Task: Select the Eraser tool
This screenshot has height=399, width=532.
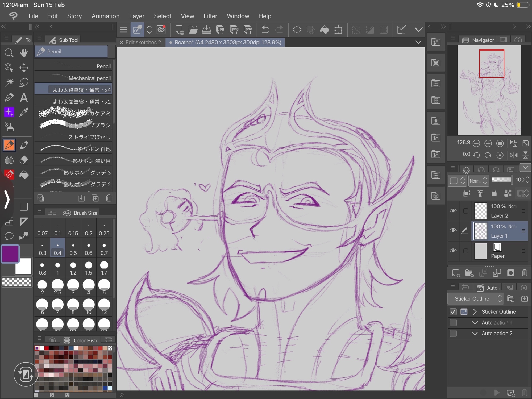Action: click(x=24, y=160)
